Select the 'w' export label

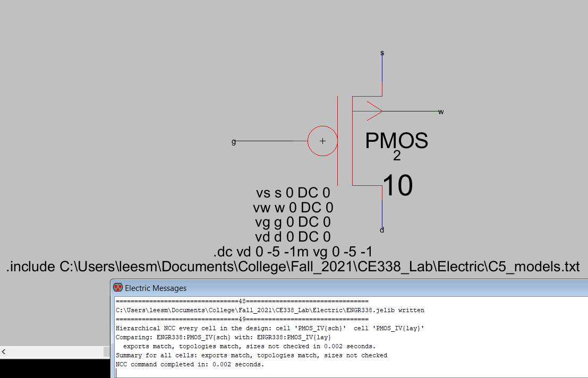click(441, 111)
